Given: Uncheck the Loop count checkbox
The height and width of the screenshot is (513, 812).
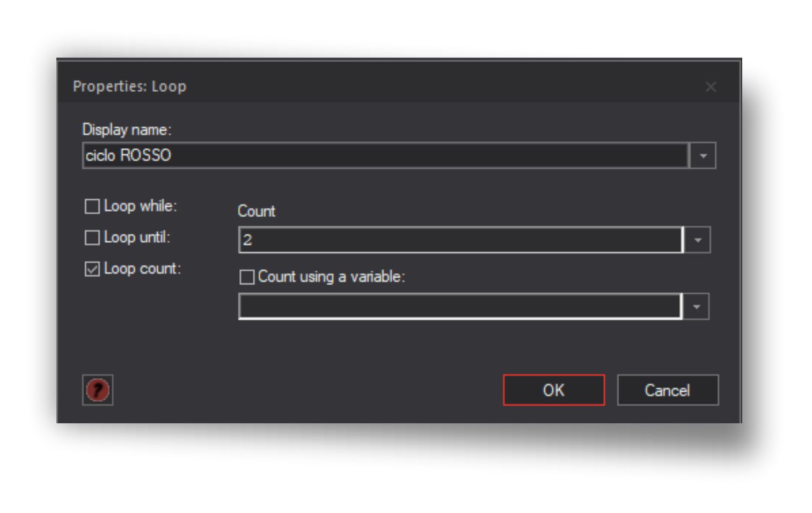Looking at the screenshot, I should [92, 269].
